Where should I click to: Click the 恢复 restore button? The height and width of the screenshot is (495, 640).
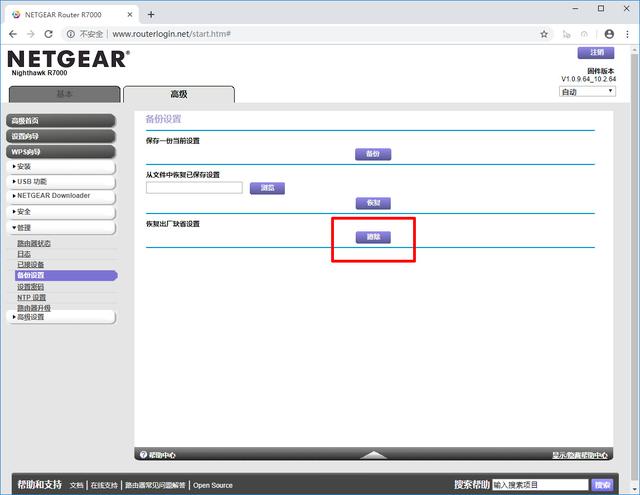pos(373,203)
